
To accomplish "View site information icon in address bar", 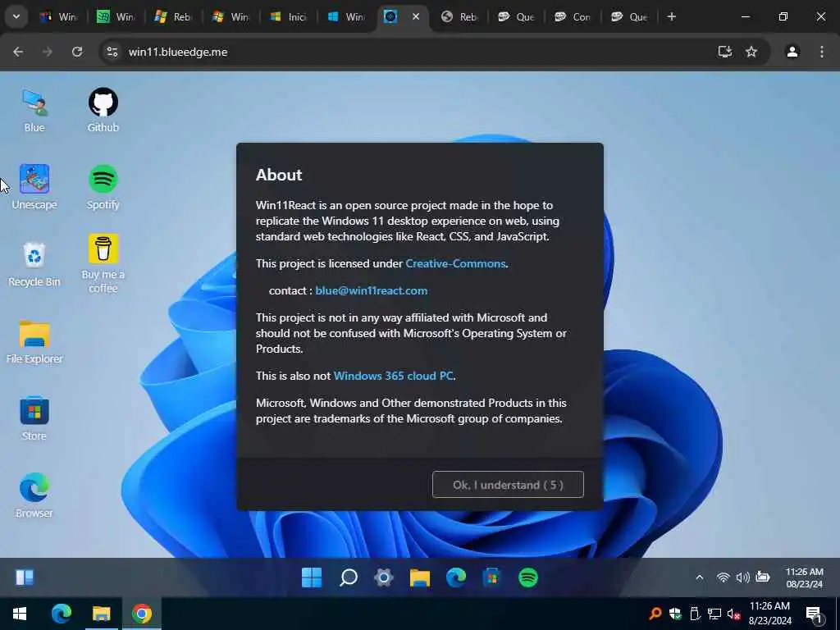I will pos(112,52).
